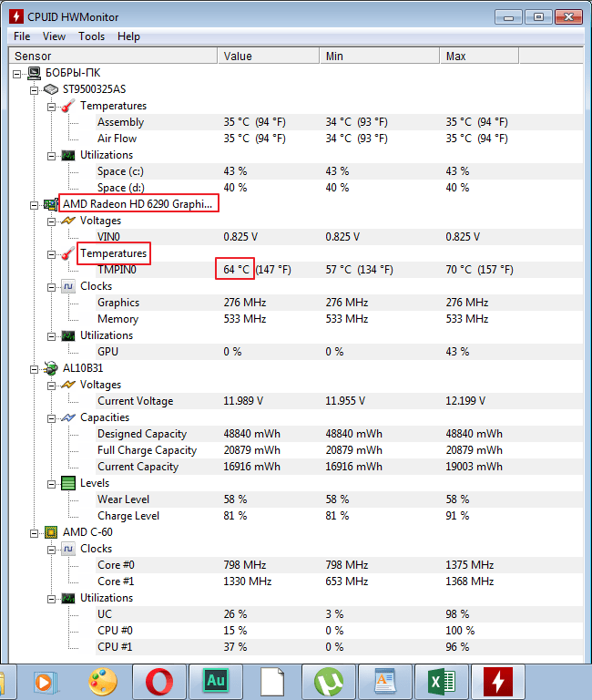The width and height of the screenshot is (592, 700).
Task: Click the HWMonitor title bar logo icon
Action: [x=16, y=17]
